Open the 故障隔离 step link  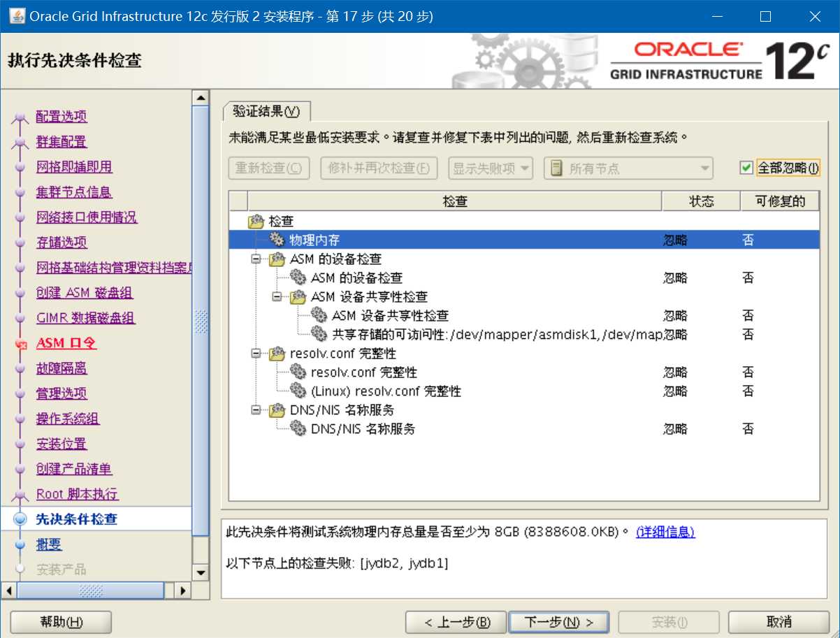point(61,368)
